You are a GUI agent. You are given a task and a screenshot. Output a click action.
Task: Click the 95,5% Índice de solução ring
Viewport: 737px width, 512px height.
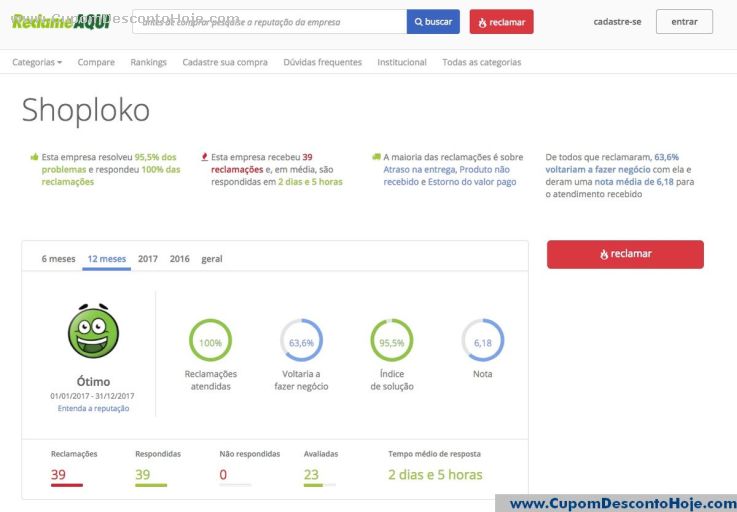tap(392, 340)
